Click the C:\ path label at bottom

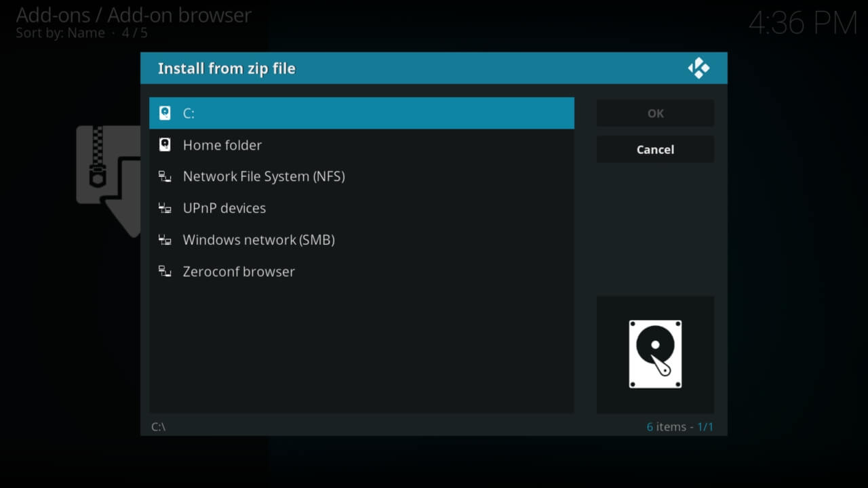pos(158,427)
